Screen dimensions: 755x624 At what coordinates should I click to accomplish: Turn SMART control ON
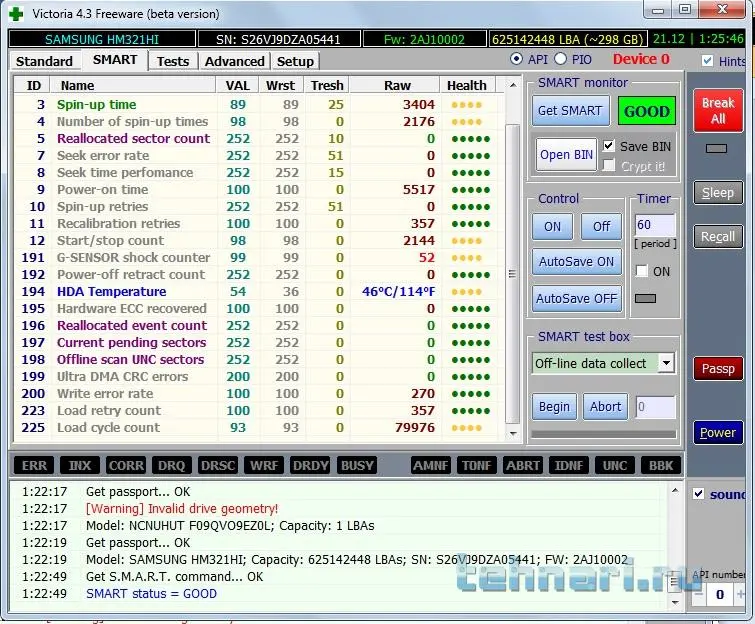[x=552, y=226]
